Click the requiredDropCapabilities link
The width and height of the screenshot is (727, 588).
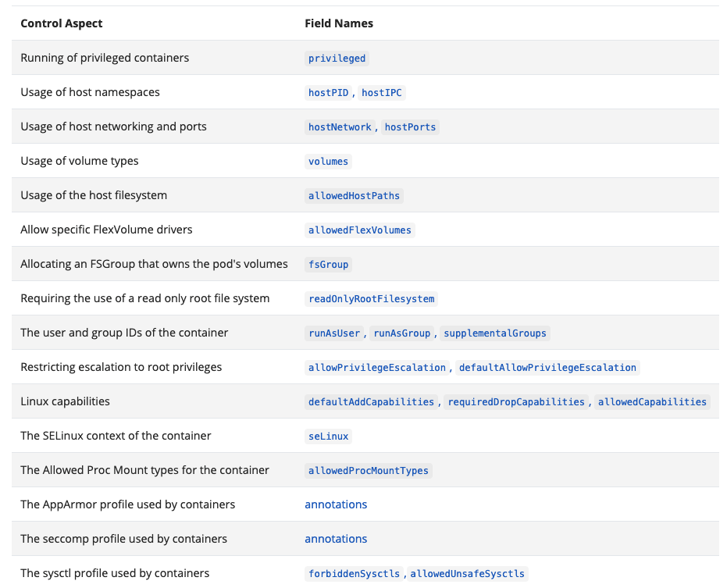515,402
